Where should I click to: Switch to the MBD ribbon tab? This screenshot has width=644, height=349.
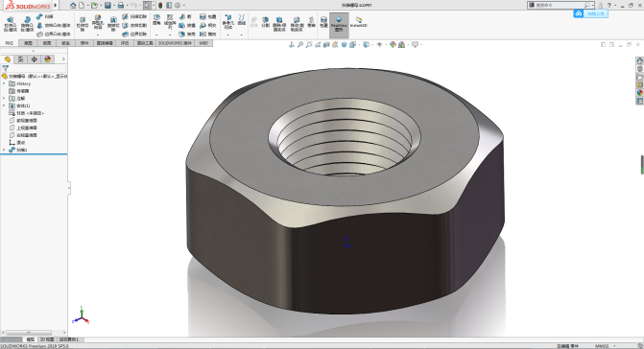click(203, 43)
